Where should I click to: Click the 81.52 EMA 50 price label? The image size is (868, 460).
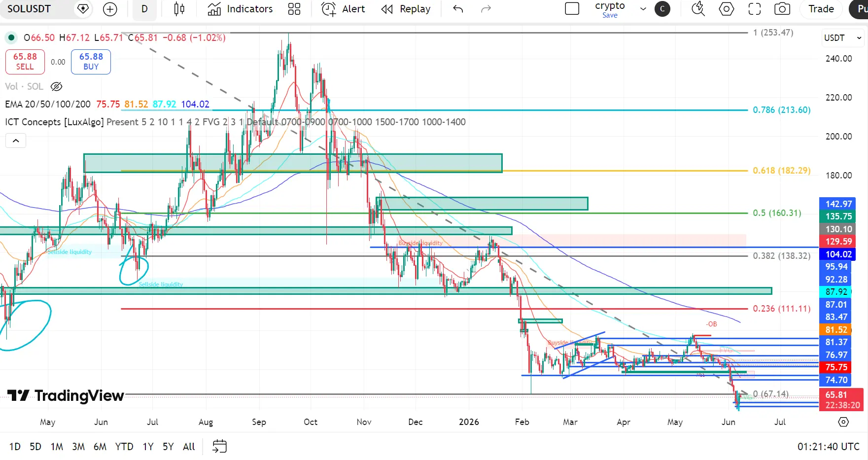coord(836,330)
